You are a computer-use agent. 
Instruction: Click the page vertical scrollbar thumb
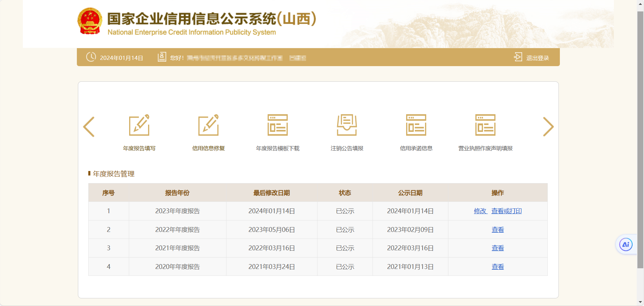click(x=640, y=140)
